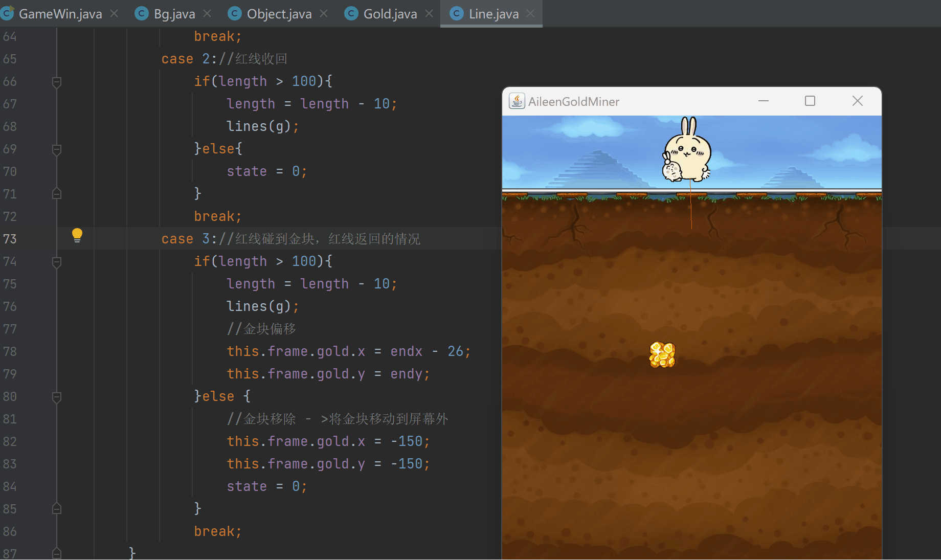The height and width of the screenshot is (560, 941).
Task: Close the Gold.java tab
Action: pos(429,14)
